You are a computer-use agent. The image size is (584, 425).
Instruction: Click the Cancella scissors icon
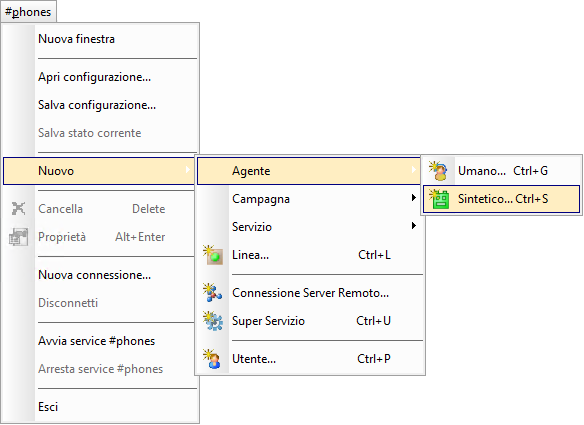[x=19, y=208]
